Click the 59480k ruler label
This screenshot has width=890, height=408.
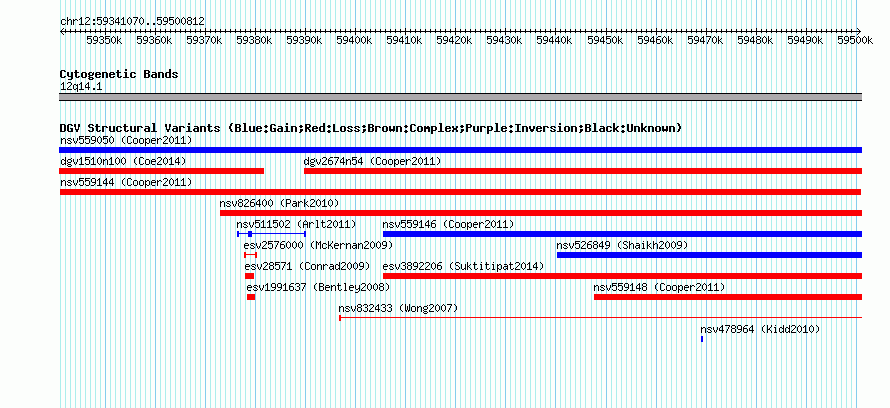755,40
